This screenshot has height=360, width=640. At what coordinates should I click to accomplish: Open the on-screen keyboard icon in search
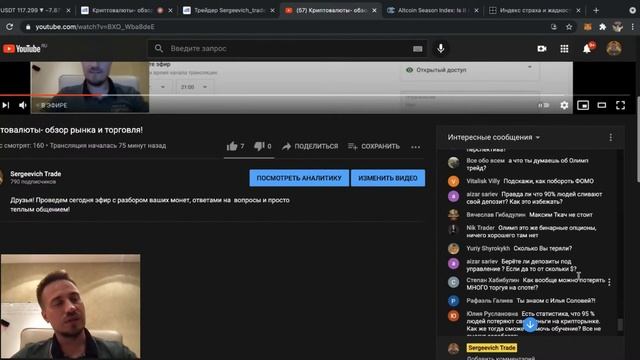(418, 49)
